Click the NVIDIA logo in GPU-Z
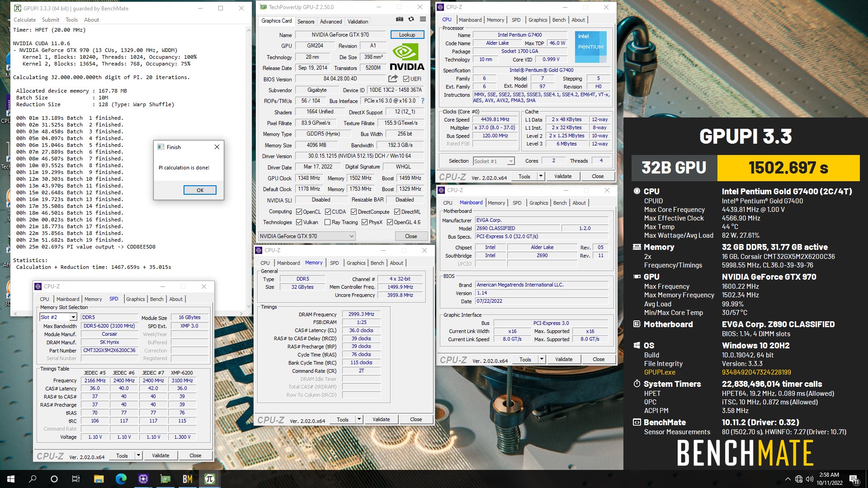Viewport: 868px width, 488px height. [x=407, y=57]
